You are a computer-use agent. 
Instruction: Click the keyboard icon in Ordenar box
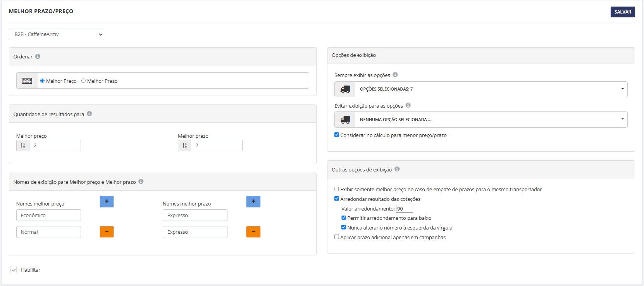[x=27, y=80]
